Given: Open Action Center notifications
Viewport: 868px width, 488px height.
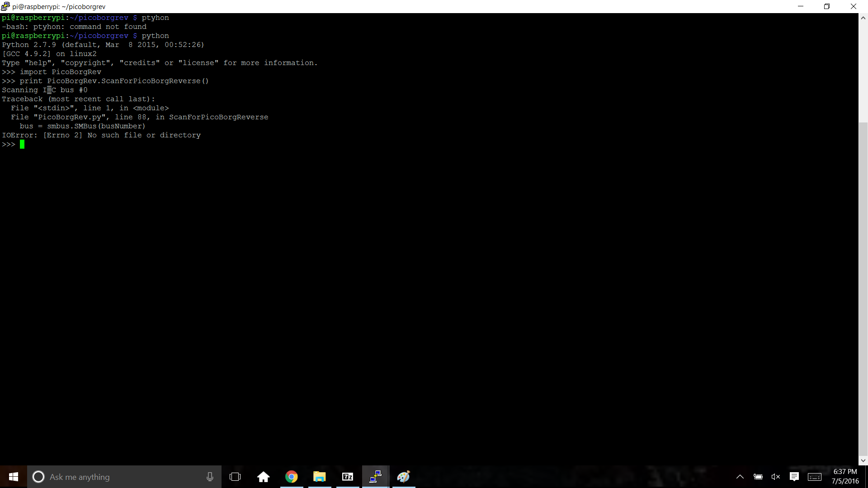Looking at the screenshot, I should (x=794, y=477).
